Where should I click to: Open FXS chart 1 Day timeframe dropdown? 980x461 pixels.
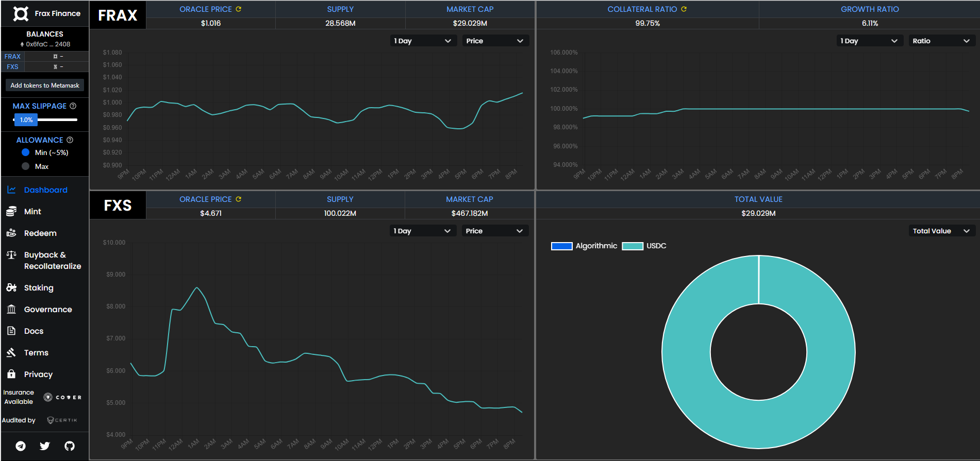coord(423,231)
